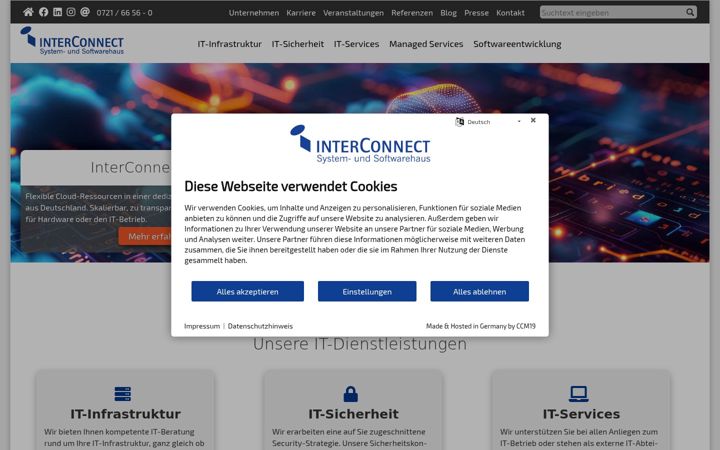720x450 pixels.
Task: Open Managed Services navigation item
Action: tap(426, 44)
